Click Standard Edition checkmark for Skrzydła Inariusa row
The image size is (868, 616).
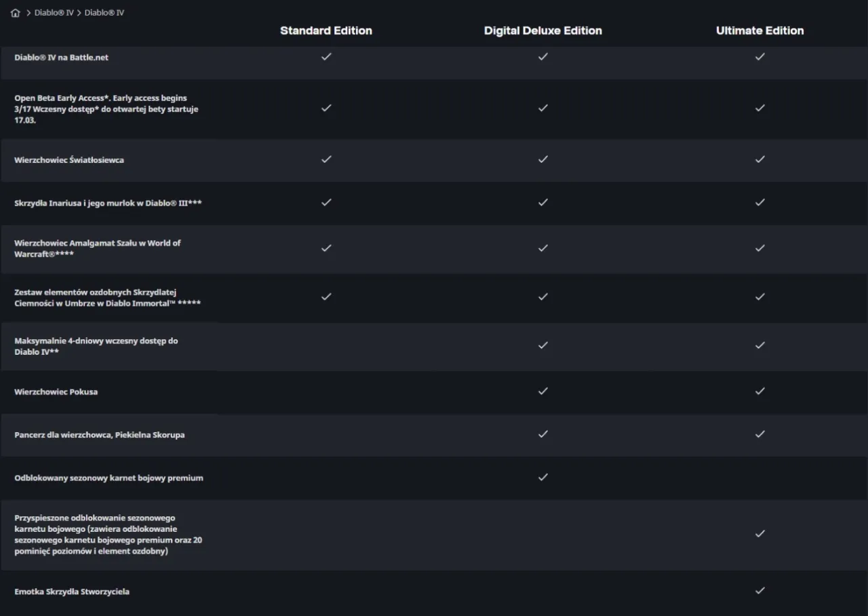(x=326, y=202)
